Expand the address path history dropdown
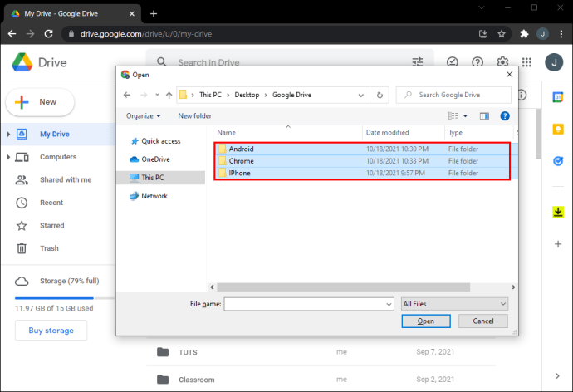Image resolution: width=573 pixels, height=392 pixels. (x=361, y=96)
